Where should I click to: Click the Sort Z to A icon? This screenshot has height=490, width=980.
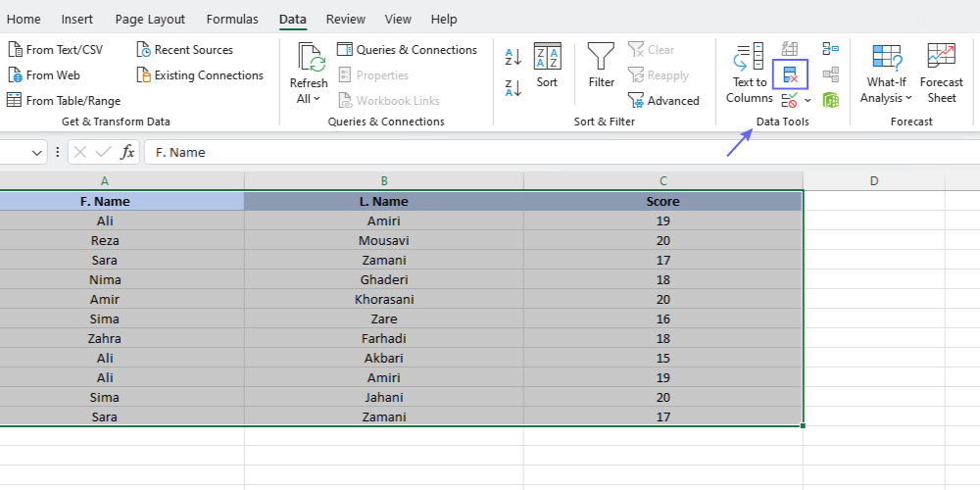coord(514,88)
